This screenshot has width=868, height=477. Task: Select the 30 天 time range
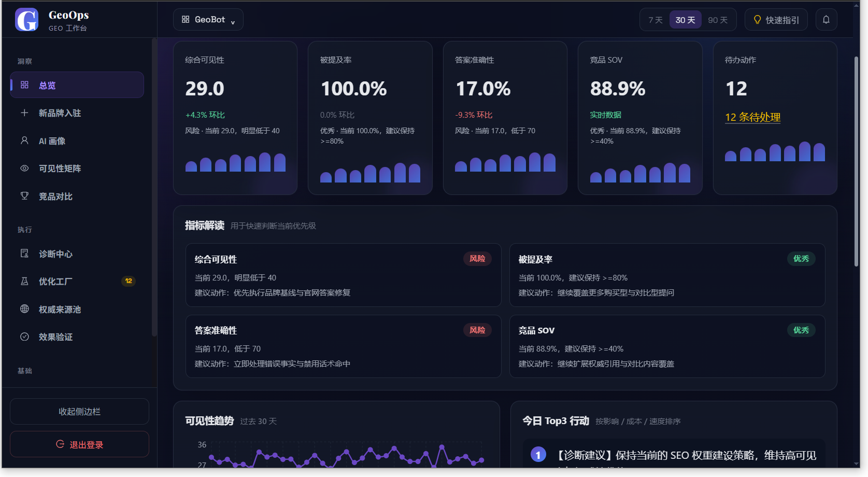[685, 20]
